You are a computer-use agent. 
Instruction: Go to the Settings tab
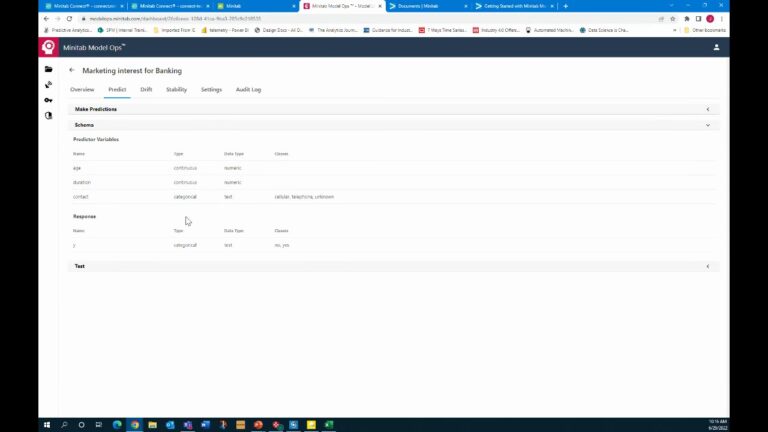pos(211,90)
